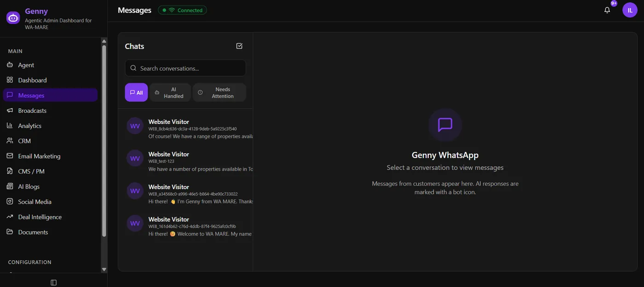Click the CMS / PM file icon

pos(10,171)
